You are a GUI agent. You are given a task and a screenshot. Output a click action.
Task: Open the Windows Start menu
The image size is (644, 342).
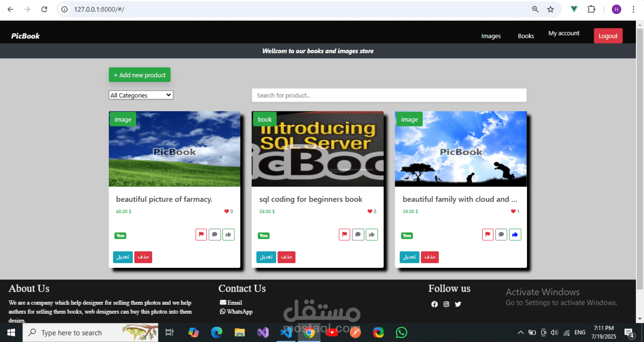pyautogui.click(x=11, y=333)
